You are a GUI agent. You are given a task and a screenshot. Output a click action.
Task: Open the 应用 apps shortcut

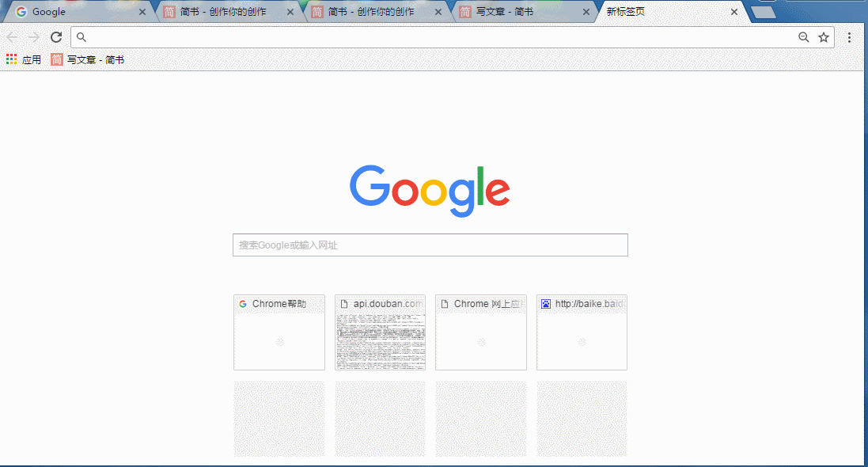tap(23, 59)
